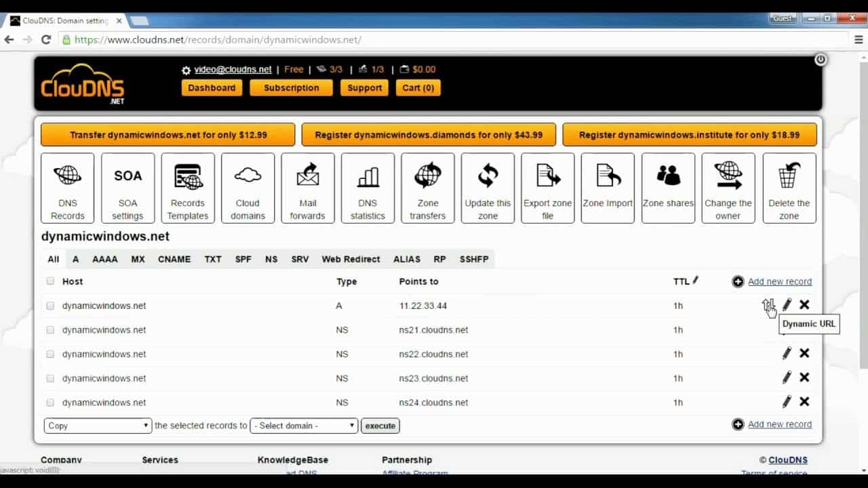Click Register dynamicwindows.institute offer
Viewport: 868px width, 488px height.
click(x=690, y=135)
